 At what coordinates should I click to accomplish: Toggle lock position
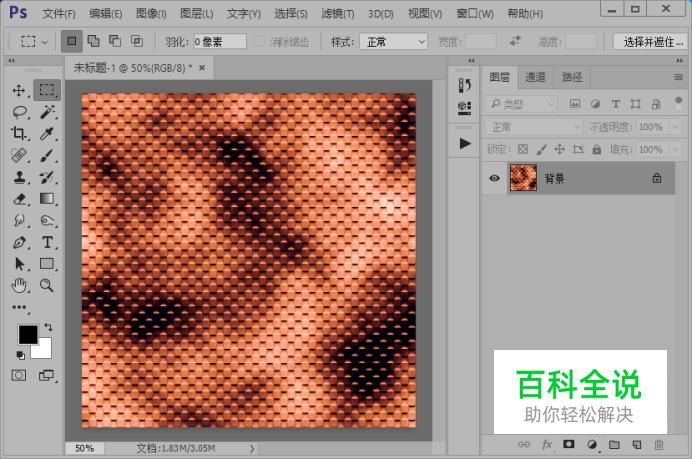[x=559, y=149]
